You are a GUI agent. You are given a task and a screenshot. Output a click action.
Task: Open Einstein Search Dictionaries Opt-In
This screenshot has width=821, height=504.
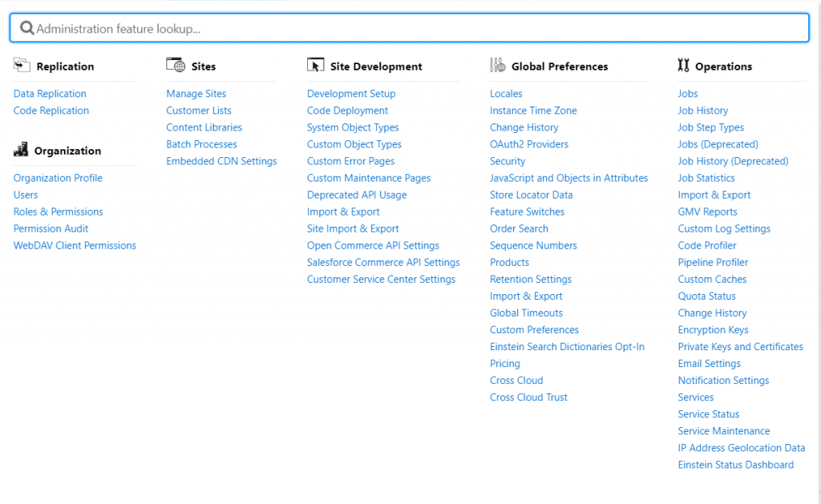click(x=567, y=346)
